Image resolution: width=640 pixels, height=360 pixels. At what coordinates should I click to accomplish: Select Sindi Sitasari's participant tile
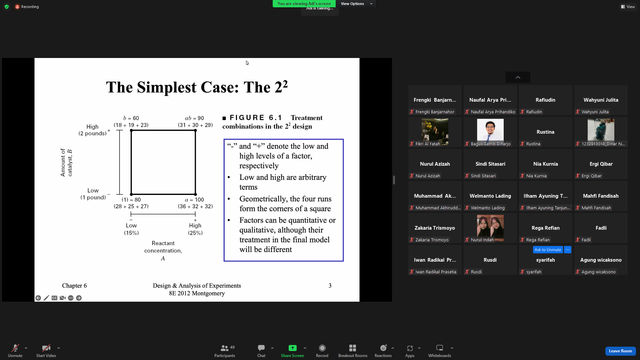coord(490,164)
